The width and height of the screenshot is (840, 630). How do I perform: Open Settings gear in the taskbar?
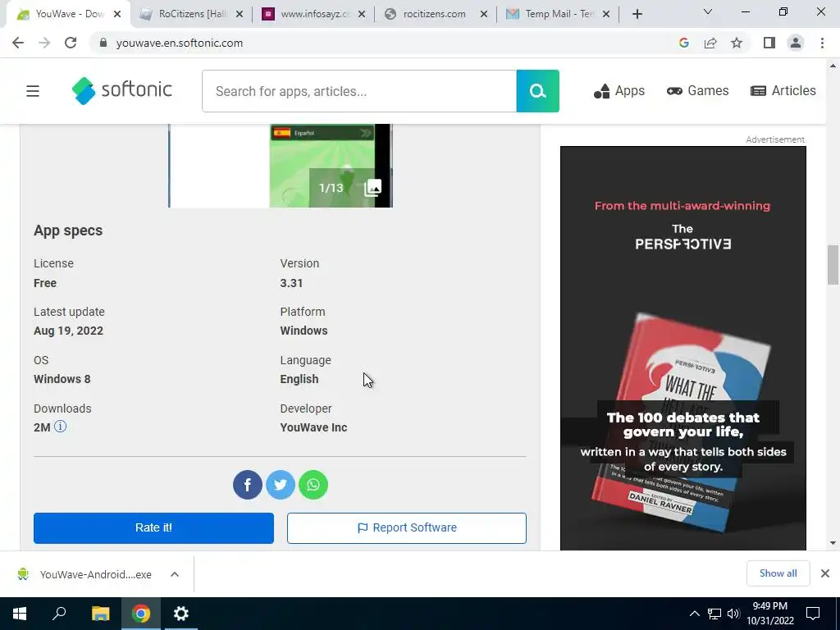pos(181,614)
